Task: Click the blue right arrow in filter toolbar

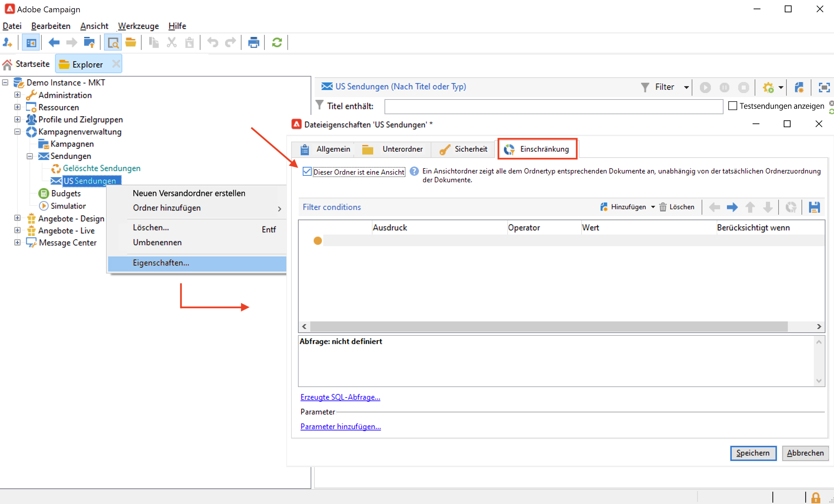Action: 732,207
